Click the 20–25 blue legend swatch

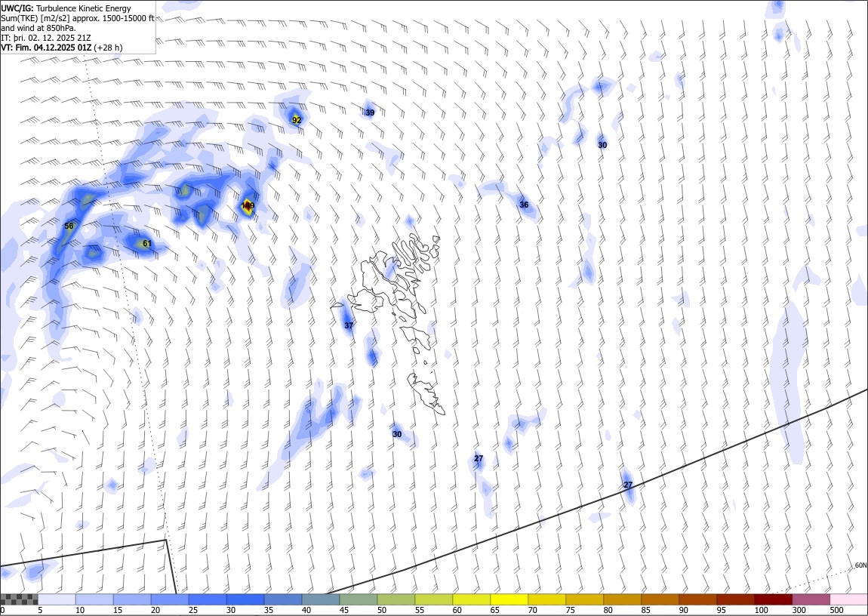(x=169, y=599)
